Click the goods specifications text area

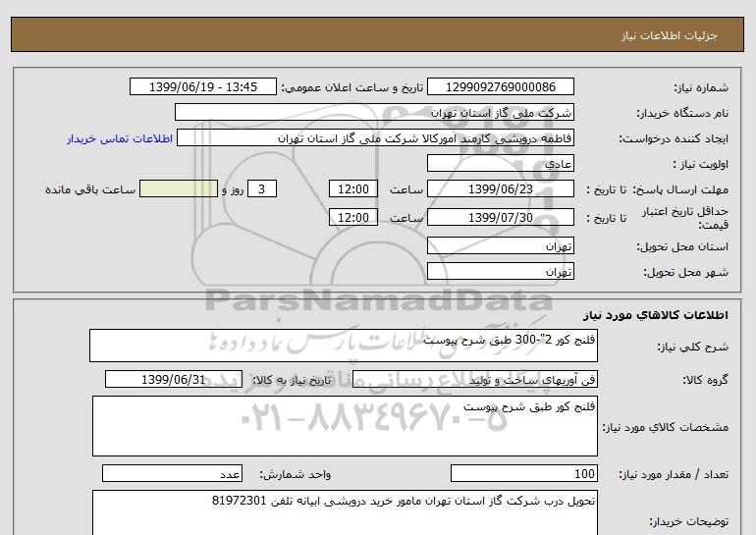point(345,426)
